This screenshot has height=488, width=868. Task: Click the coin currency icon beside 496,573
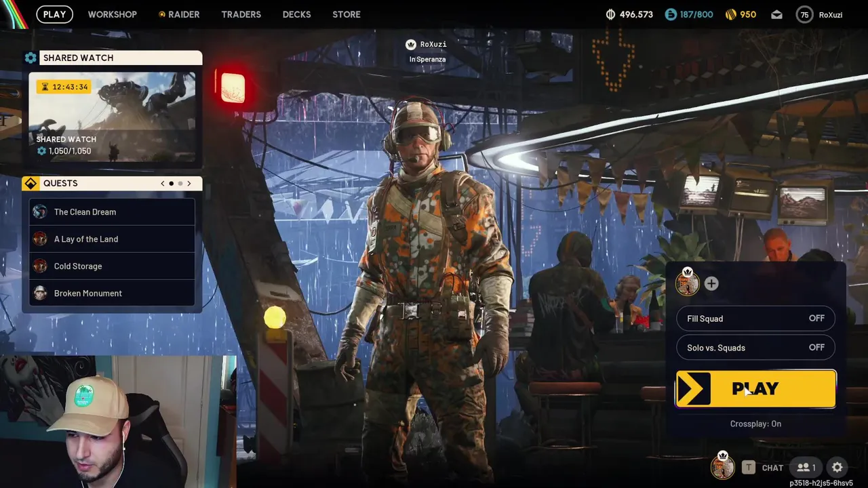click(x=610, y=14)
